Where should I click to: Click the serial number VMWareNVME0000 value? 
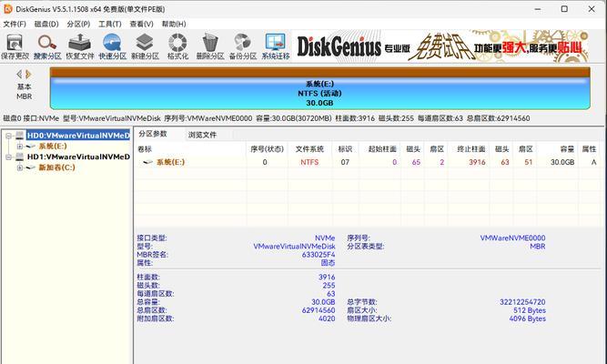(512, 238)
